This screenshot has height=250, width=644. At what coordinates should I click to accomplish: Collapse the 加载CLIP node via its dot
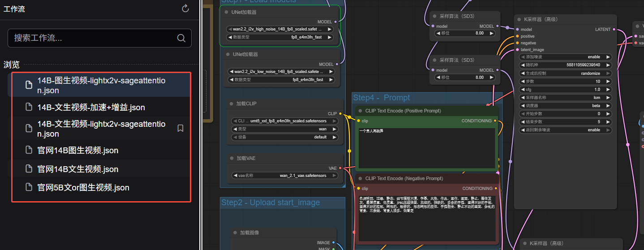pyautogui.click(x=232, y=103)
